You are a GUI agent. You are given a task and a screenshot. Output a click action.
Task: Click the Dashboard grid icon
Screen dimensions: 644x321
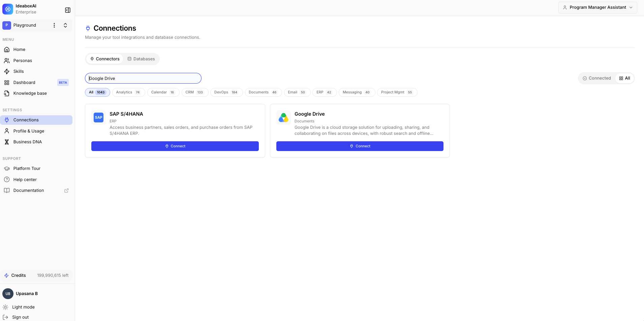(x=7, y=83)
